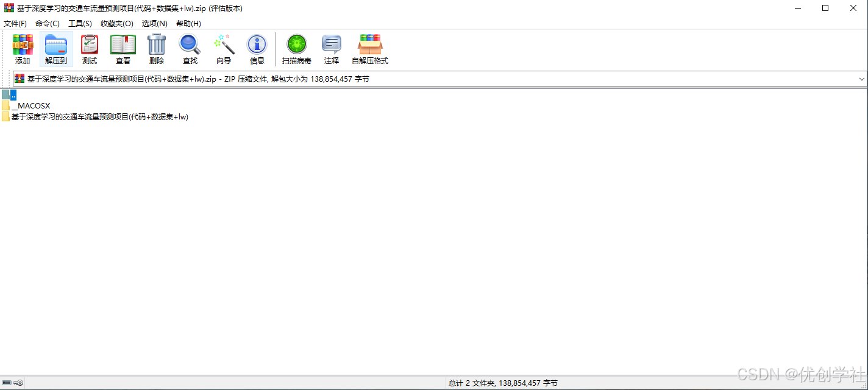This screenshot has height=390, width=868.
Task: Maximize the WinRAR window
Action: (825, 8)
